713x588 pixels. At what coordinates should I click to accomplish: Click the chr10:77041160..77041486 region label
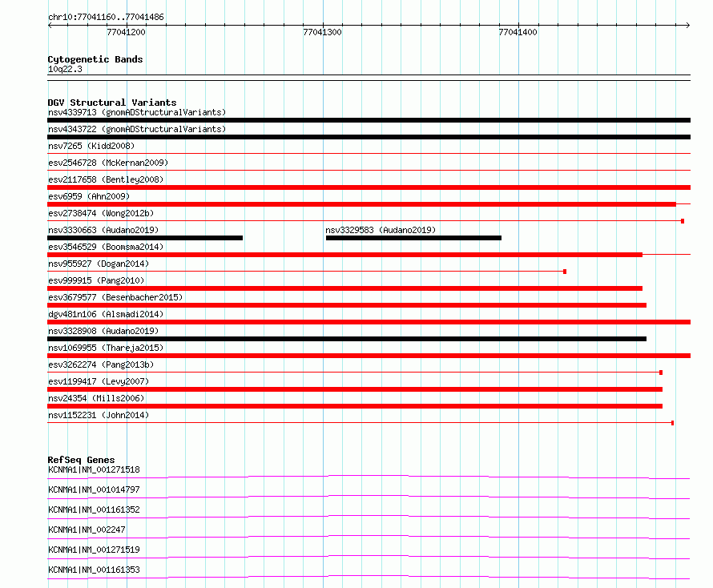[106, 17]
